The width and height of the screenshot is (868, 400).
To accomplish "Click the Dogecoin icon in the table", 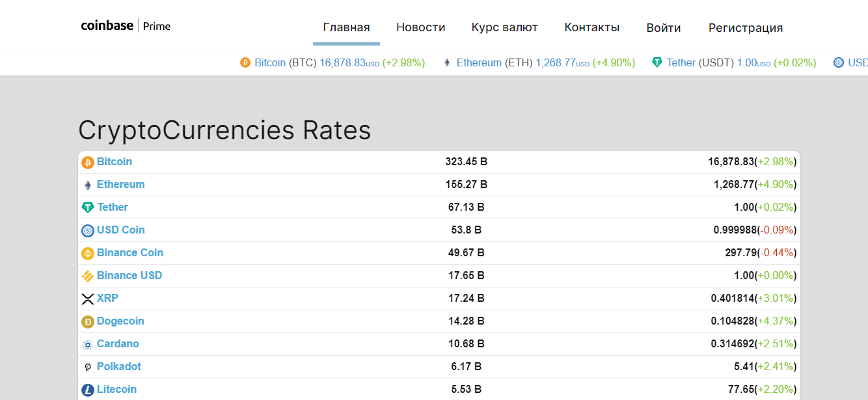I will pyautogui.click(x=88, y=321).
